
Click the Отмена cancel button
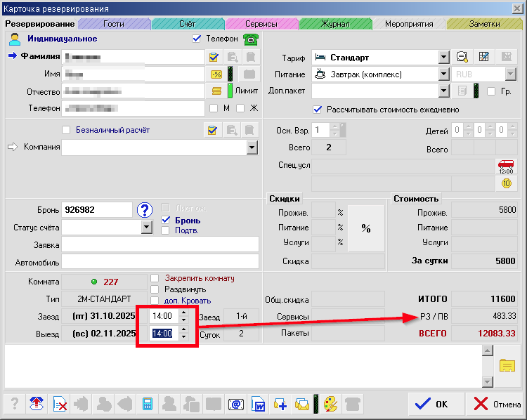[495, 404]
